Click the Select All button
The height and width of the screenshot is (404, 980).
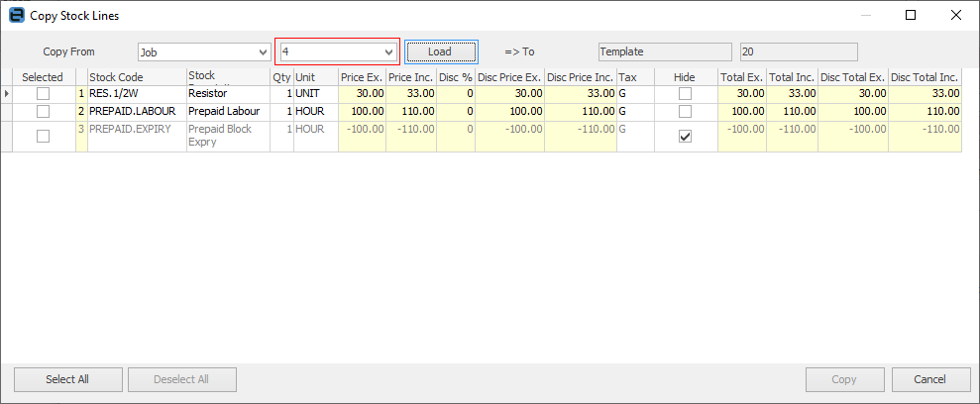67,379
